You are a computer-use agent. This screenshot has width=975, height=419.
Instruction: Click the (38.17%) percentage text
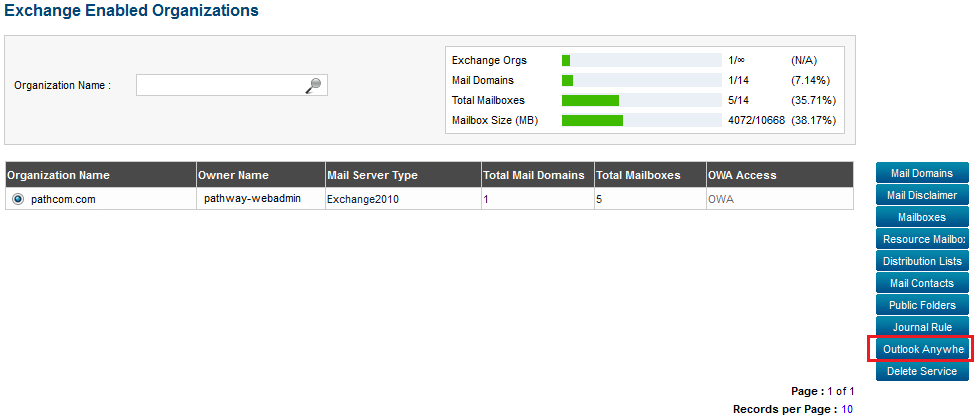(x=813, y=120)
